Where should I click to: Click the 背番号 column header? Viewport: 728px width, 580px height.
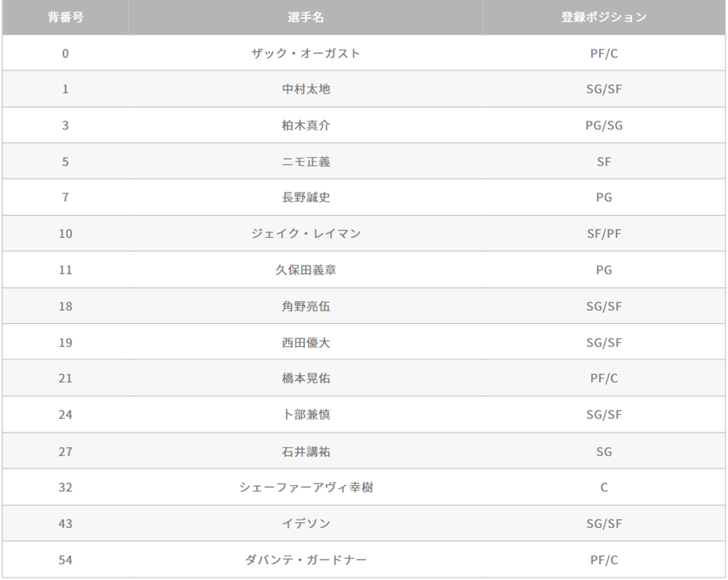pyautogui.click(x=65, y=17)
